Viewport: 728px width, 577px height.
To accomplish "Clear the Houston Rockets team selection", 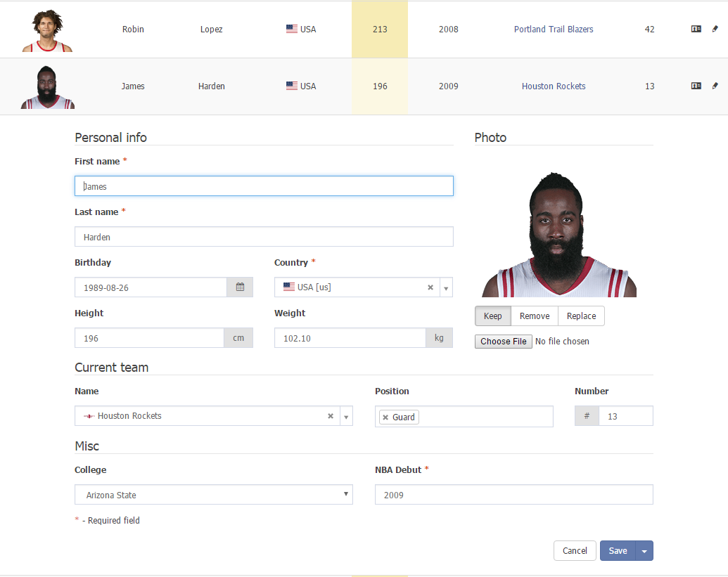I will (331, 416).
